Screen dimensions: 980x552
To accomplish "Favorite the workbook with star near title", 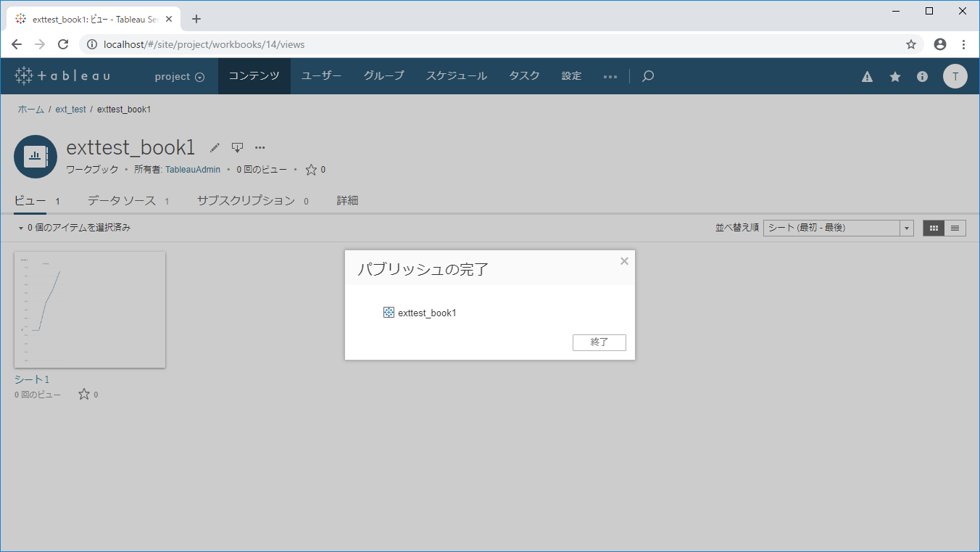I will 311,170.
